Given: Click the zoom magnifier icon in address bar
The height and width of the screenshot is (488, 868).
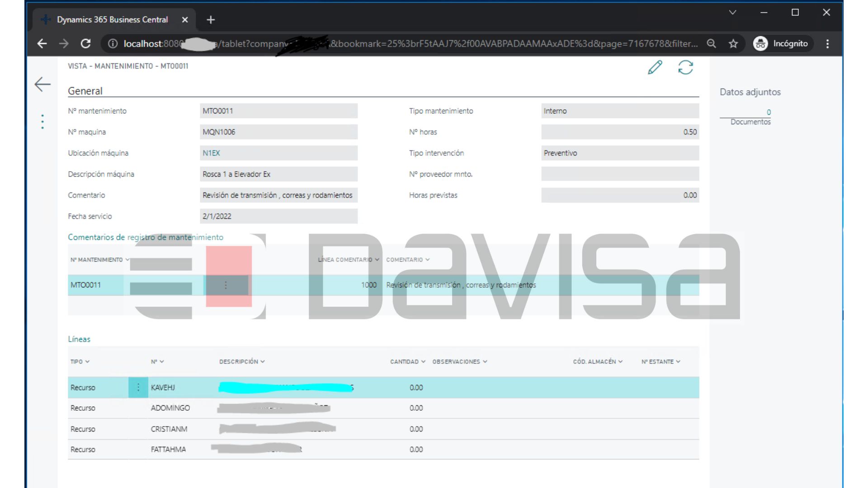Looking at the screenshot, I should 712,44.
